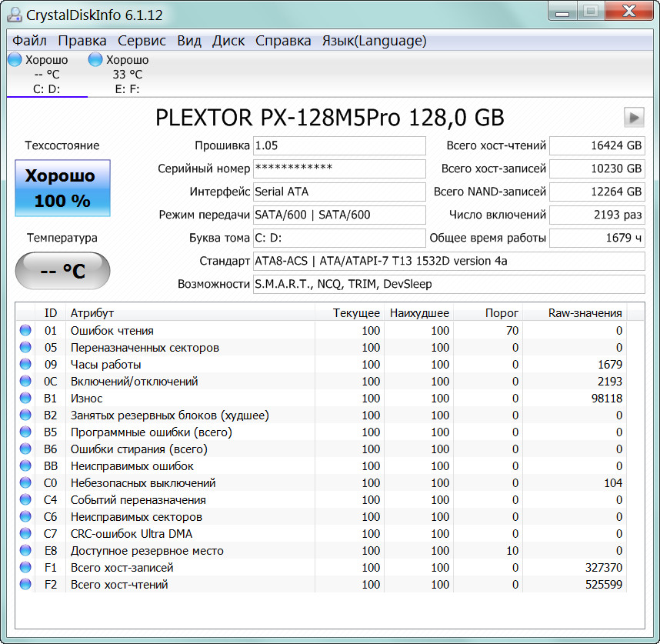Click the blue status orb for C: D:
Image resolution: width=660 pixels, height=644 pixels.
15,59
